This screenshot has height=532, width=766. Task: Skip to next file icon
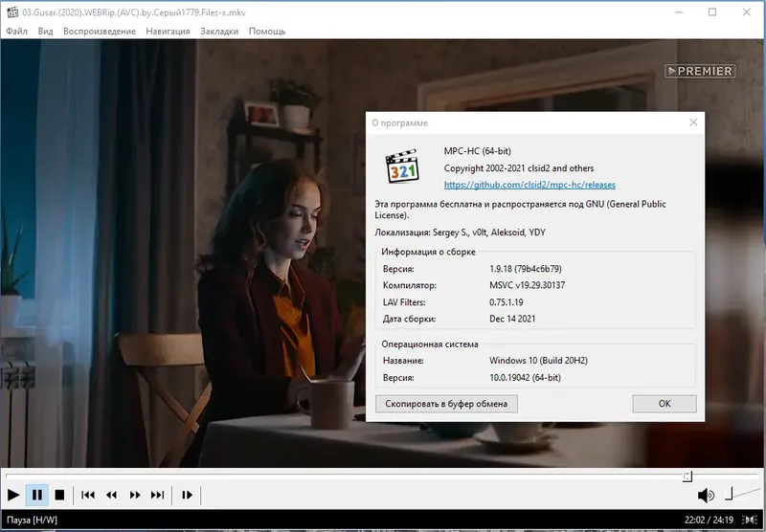[157, 495]
